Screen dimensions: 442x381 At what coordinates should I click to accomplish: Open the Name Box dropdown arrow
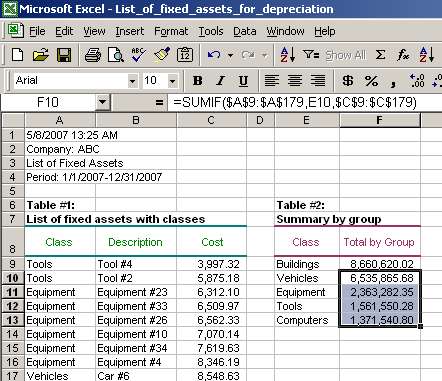(103, 102)
